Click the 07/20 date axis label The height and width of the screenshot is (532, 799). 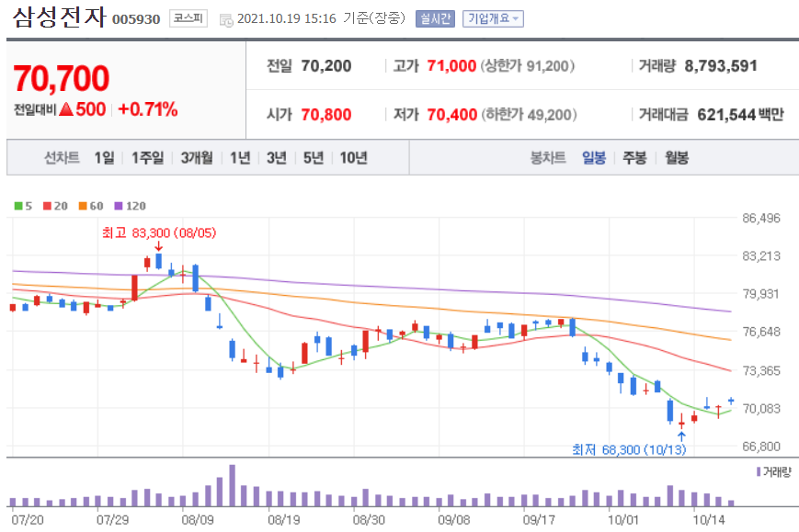coord(28,520)
